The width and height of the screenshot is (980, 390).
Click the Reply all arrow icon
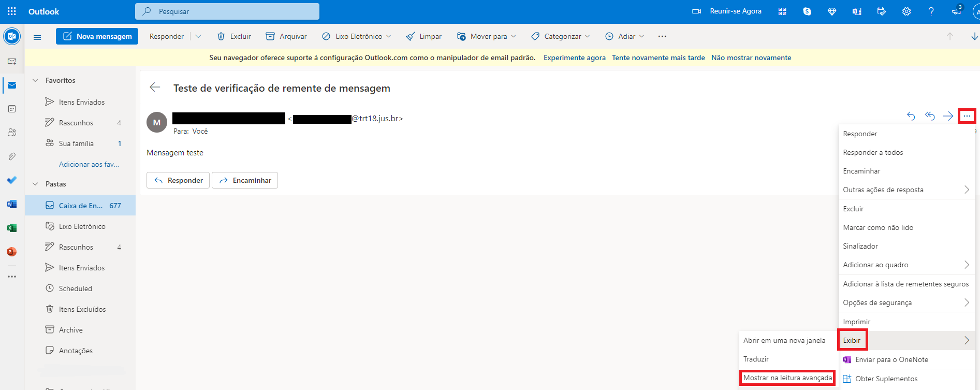point(930,116)
